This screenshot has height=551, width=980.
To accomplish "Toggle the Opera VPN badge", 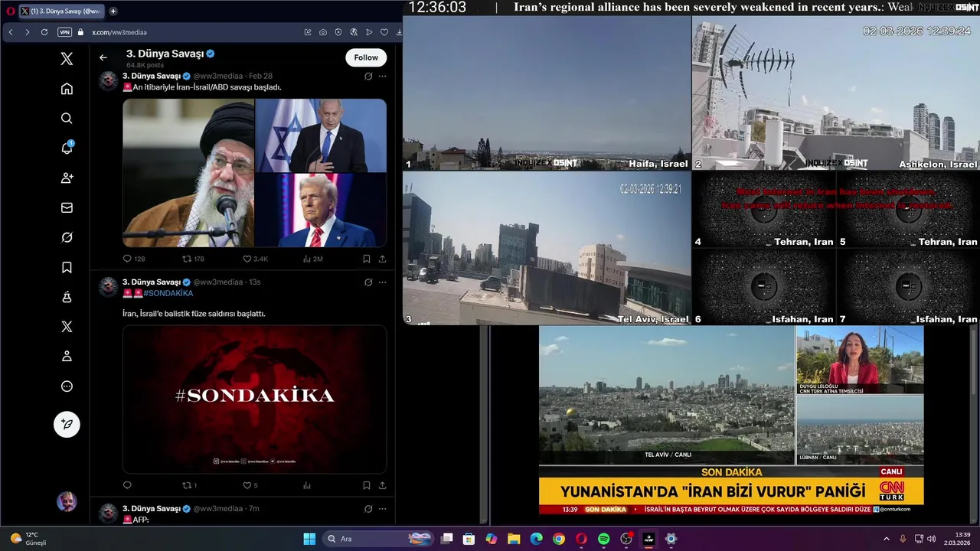I will click(64, 32).
